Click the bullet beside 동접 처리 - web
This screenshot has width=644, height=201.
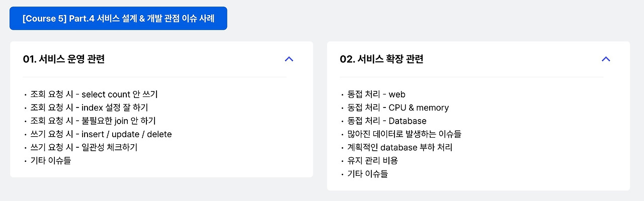click(342, 94)
